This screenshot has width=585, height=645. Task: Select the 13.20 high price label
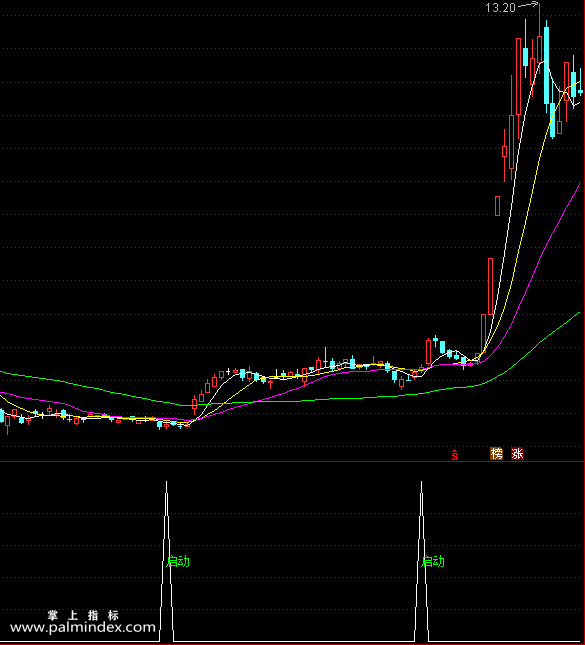point(500,8)
